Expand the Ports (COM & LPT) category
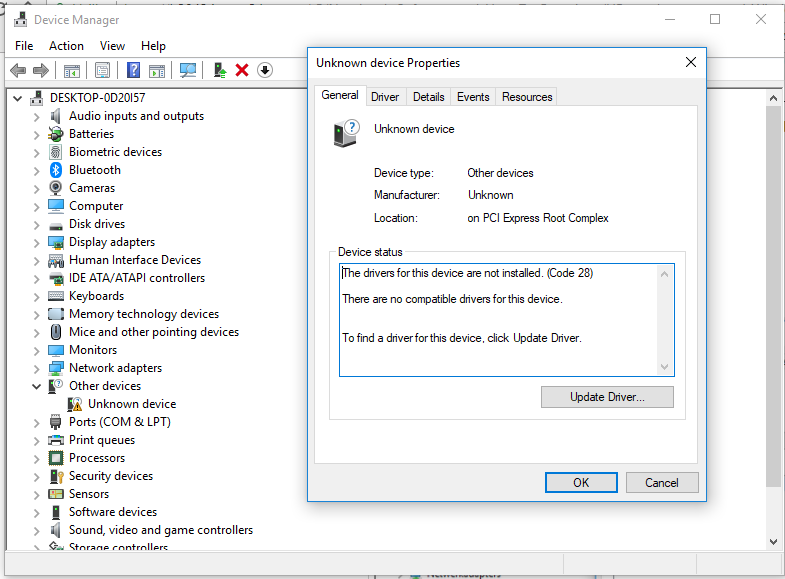 (x=36, y=423)
